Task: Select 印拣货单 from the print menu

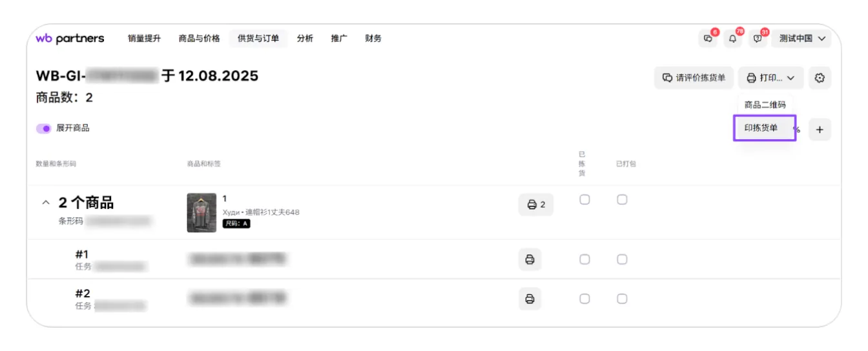Action: (x=761, y=128)
